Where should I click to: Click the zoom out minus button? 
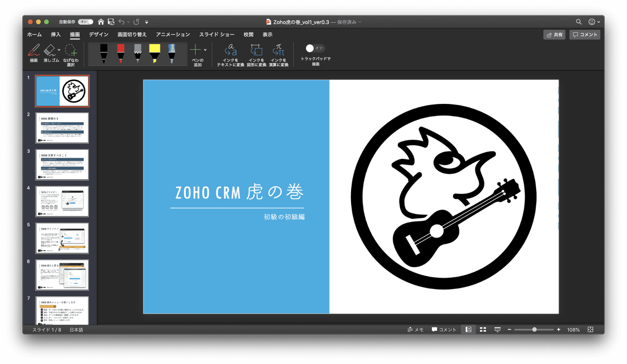click(x=509, y=330)
